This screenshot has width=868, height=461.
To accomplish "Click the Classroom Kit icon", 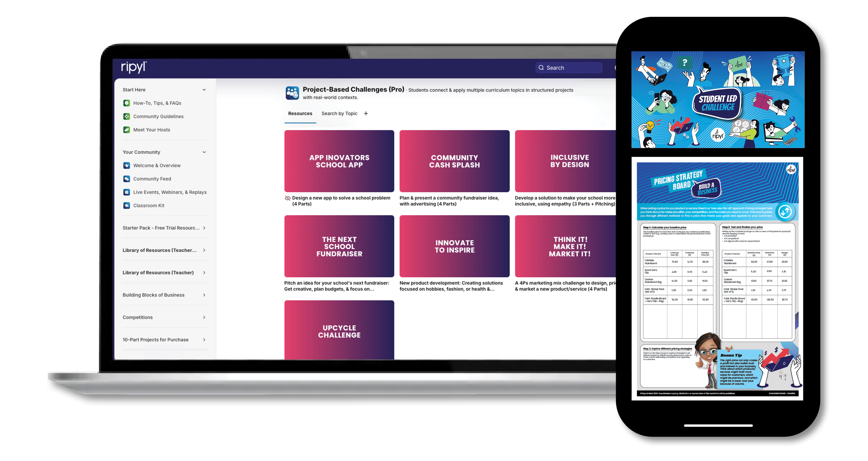I will click(127, 205).
